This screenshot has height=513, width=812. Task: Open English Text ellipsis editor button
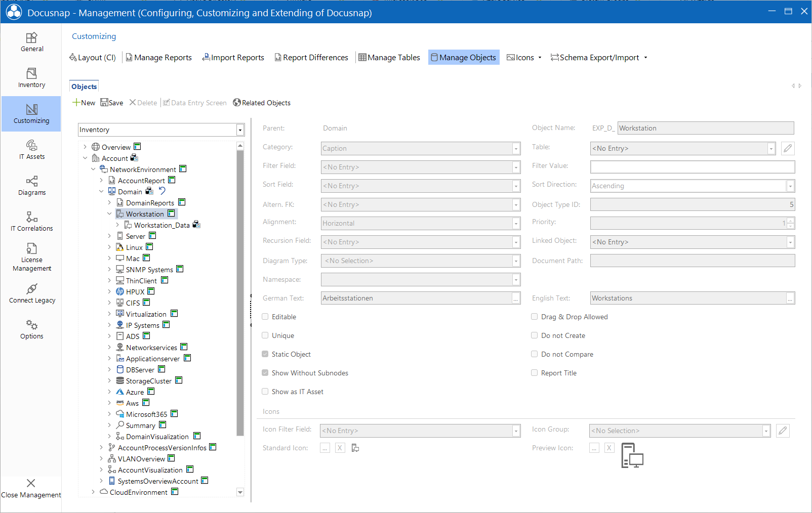coord(790,298)
